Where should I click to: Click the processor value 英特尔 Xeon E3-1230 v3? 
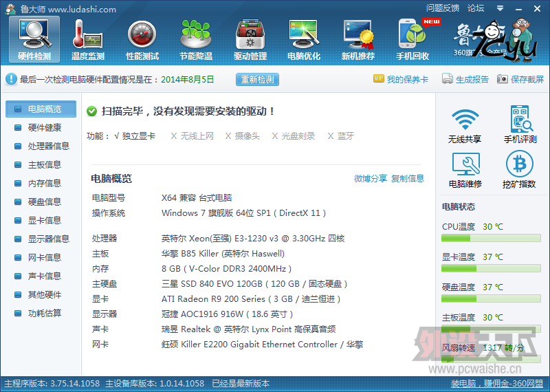[253, 239]
